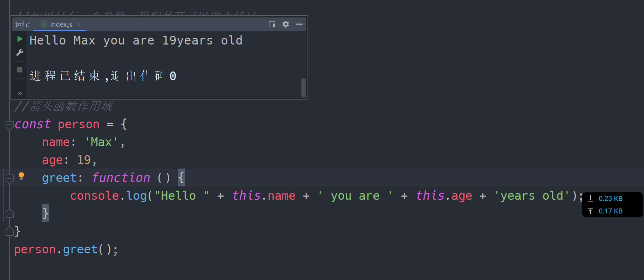
Task: Collapse the greet function fold marker
Action: 9,178
